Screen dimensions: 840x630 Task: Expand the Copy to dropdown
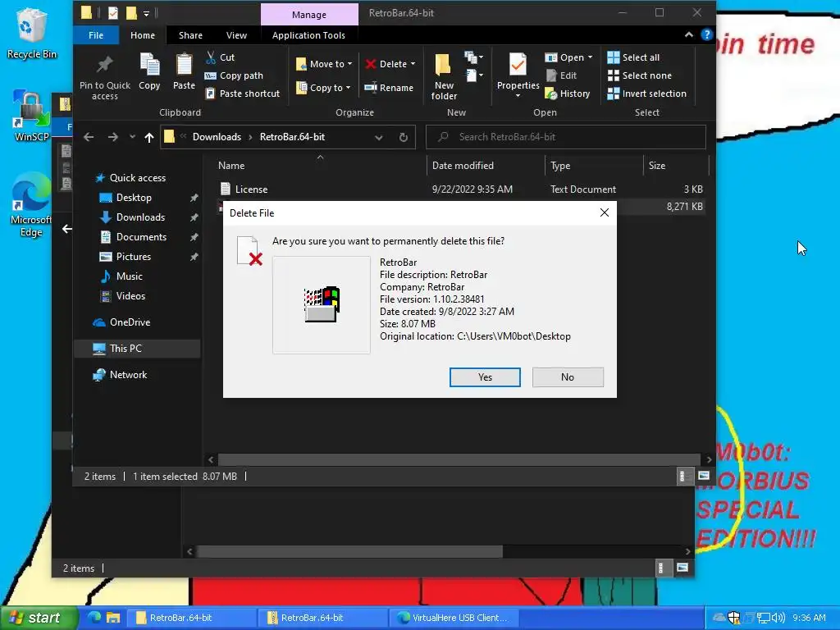[x=348, y=88]
